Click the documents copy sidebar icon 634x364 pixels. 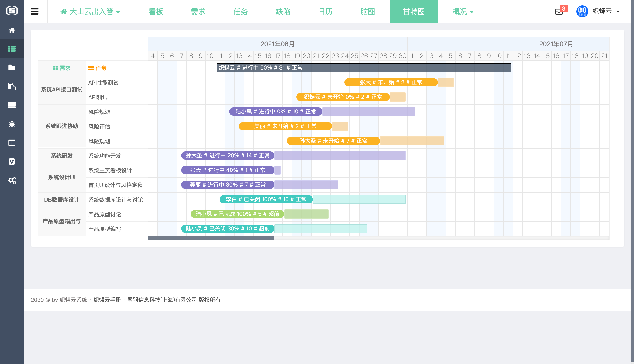pos(12,86)
